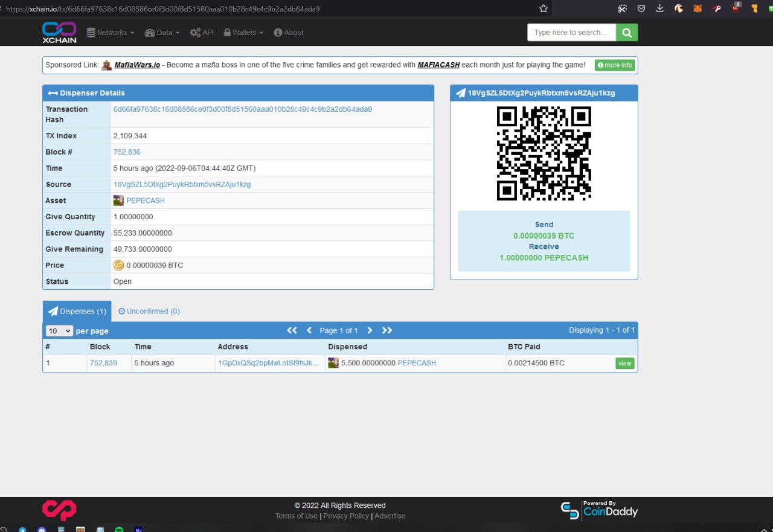Open the Source address link
Screen dimensions: 773x532
(x=182, y=184)
